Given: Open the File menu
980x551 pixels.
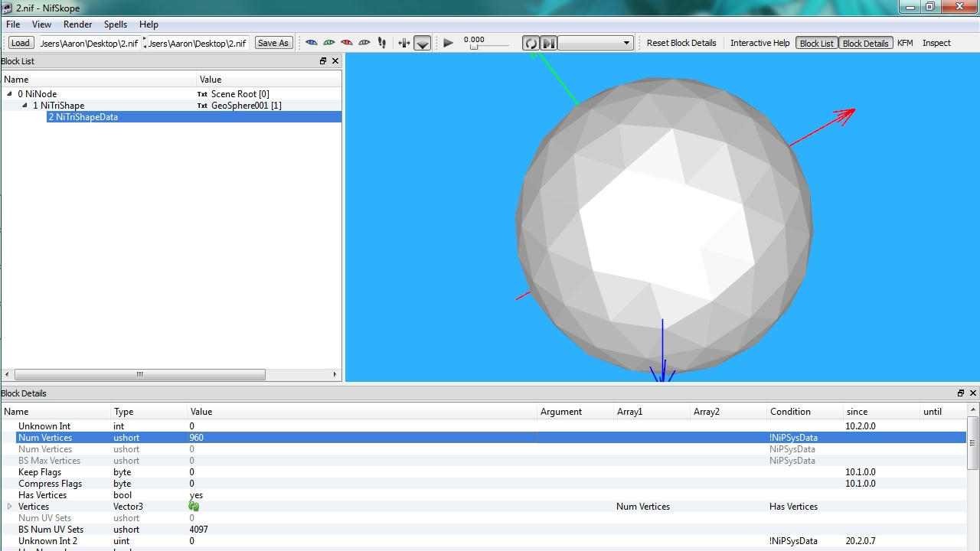Looking at the screenshot, I should 13,24.
